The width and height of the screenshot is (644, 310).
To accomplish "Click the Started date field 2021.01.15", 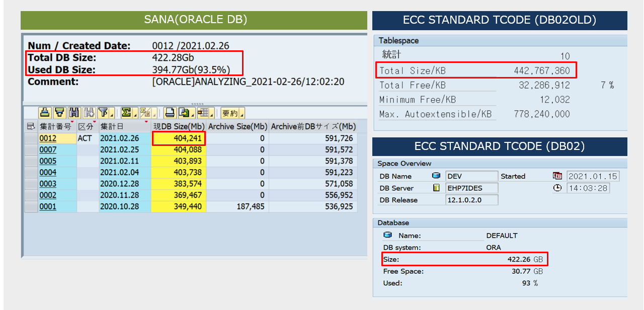I will point(593,176).
